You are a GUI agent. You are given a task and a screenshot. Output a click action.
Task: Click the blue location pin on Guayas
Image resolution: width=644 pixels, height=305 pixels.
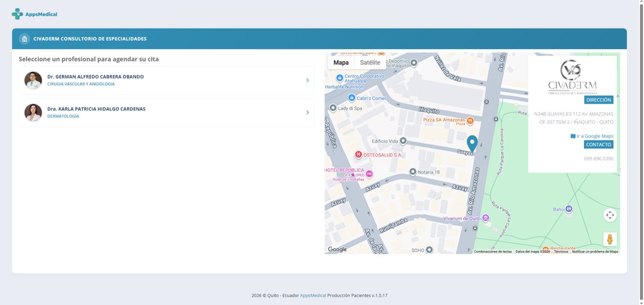click(x=472, y=144)
